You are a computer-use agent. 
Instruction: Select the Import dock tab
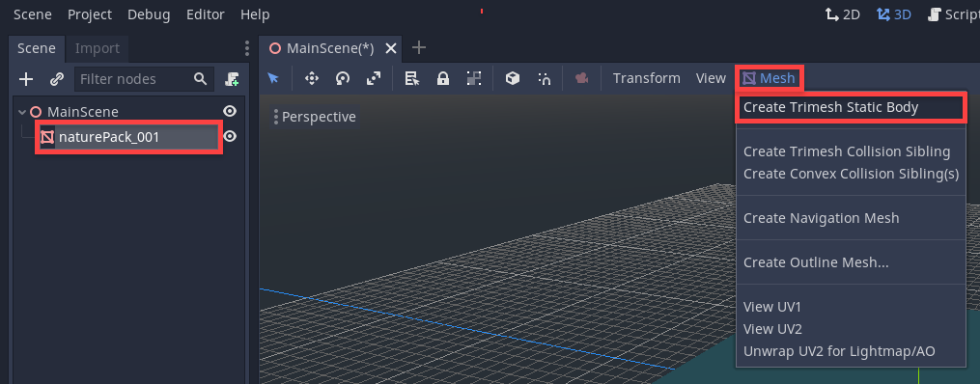97,48
